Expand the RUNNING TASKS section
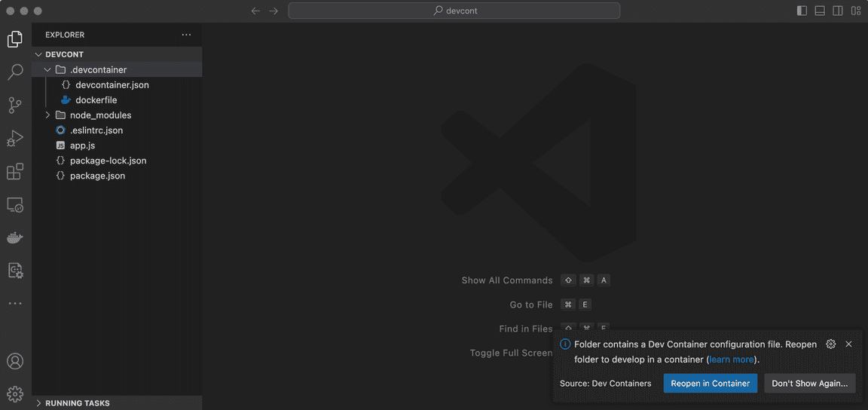This screenshot has height=410, width=868. [117, 402]
